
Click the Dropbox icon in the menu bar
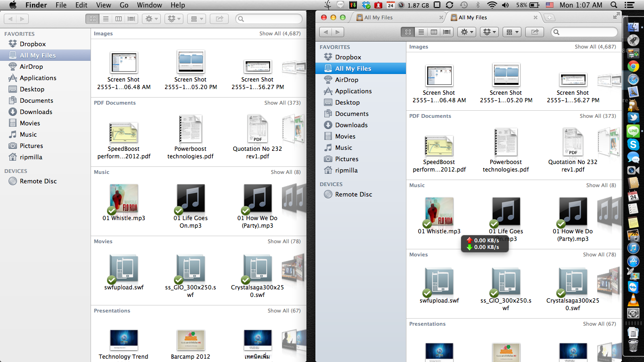coord(366,5)
